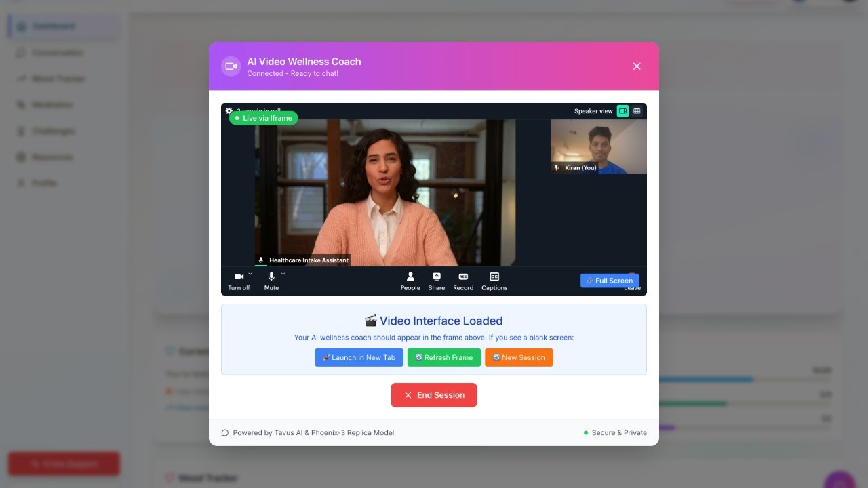
Task: Click the "Healthcare Intake Assistant" name label
Action: point(309,260)
